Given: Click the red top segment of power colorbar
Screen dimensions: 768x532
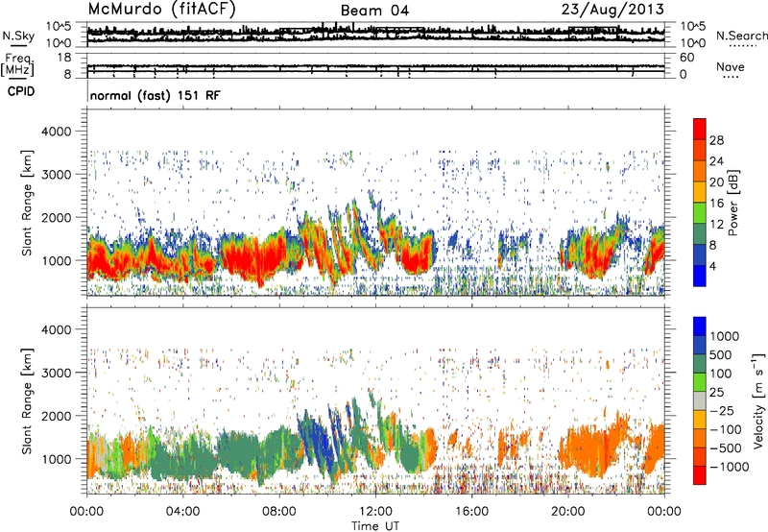Looking at the screenshot, I should coord(700,129).
